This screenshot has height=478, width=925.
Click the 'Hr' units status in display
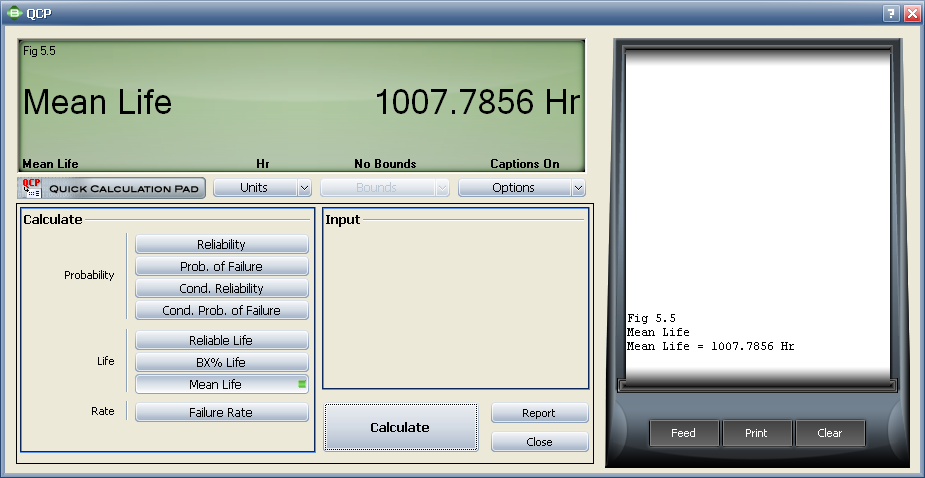click(263, 163)
